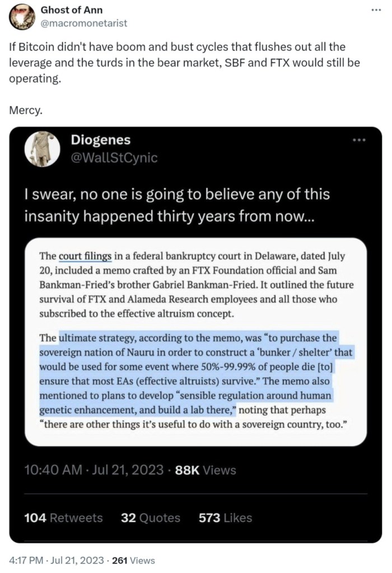Click Ghost of Ann's profile avatar

22,18
